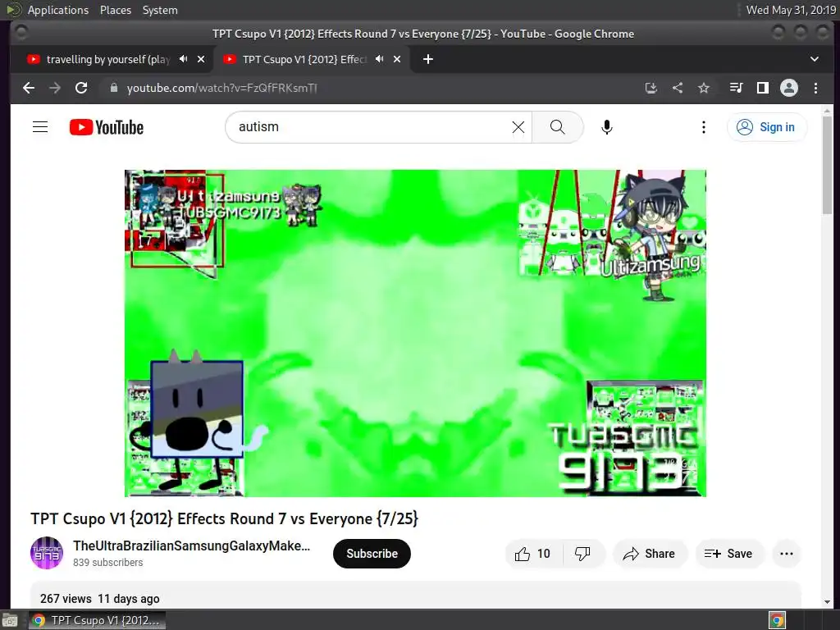Close the TPT Csupo tab
Viewport: 840px width, 630px height.
click(x=397, y=59)
